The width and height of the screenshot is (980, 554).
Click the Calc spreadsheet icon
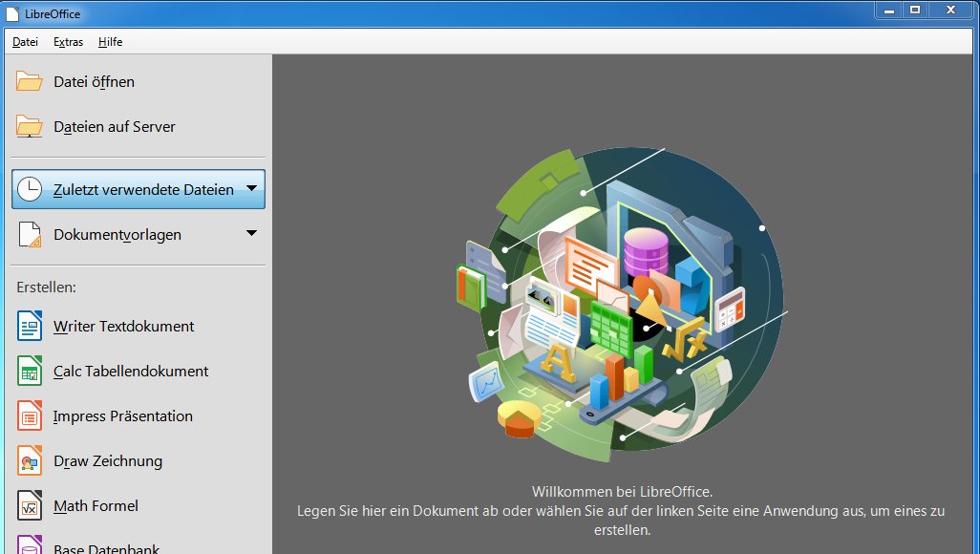[30, 371]
